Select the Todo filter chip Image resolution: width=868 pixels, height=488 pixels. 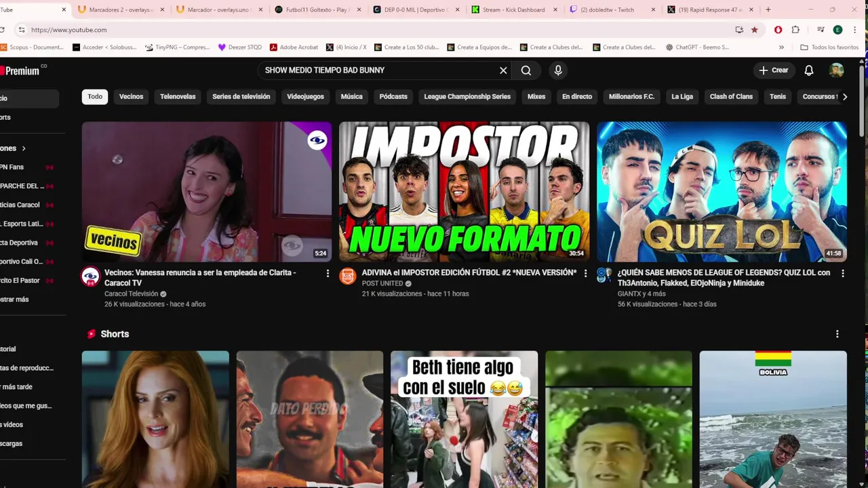[95, 97]
